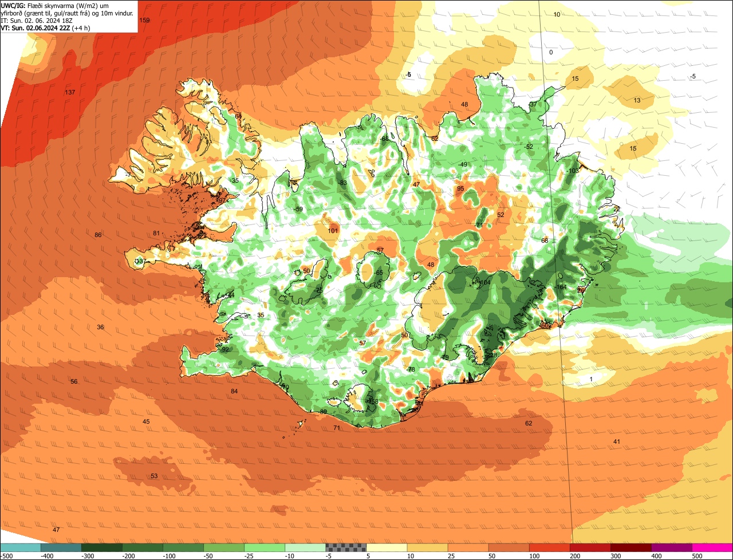This screenshot has height=560, width=733.
Task: Click the dark red legend swatch between 300 and 400
Action: [631, 547]
